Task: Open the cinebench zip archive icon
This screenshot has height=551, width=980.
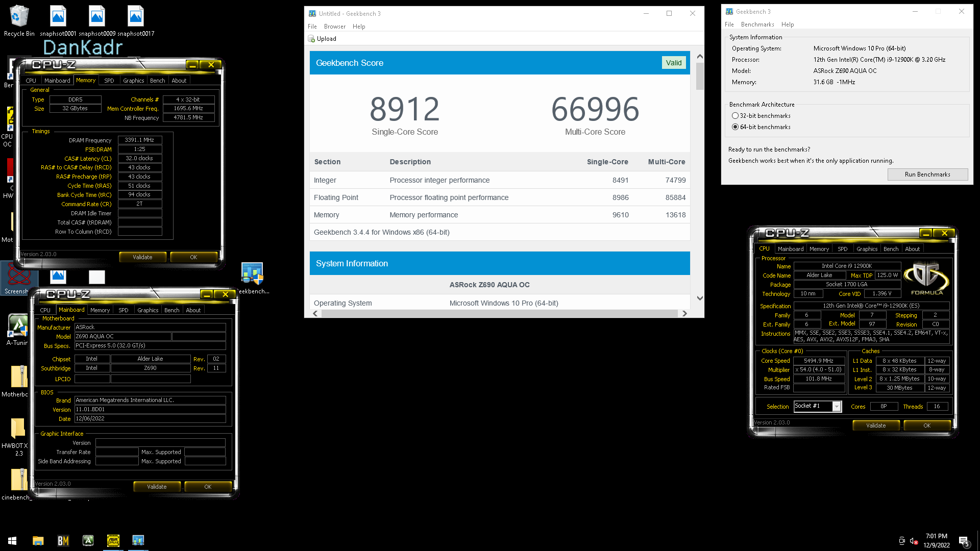Action: (x=18, y=484)
